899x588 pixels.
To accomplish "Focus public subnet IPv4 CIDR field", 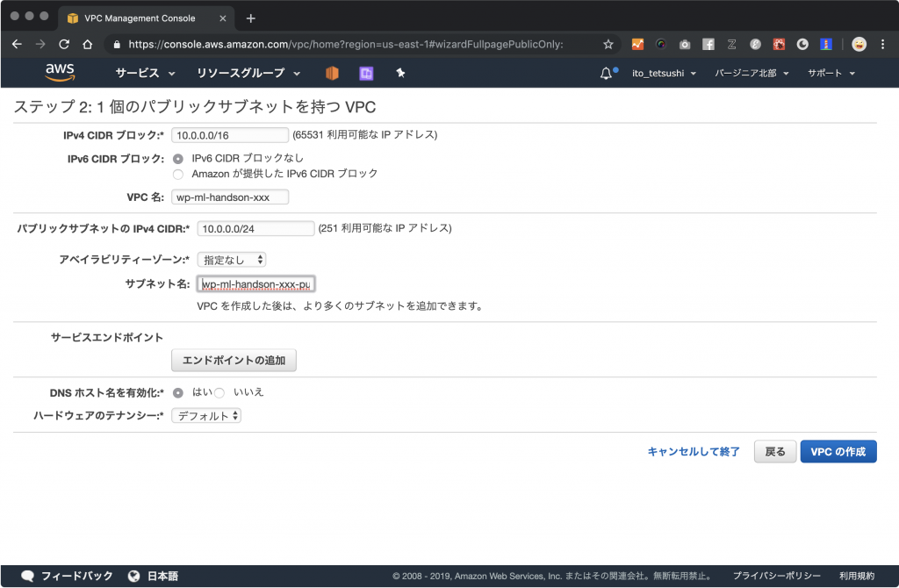I will point(255,229).
